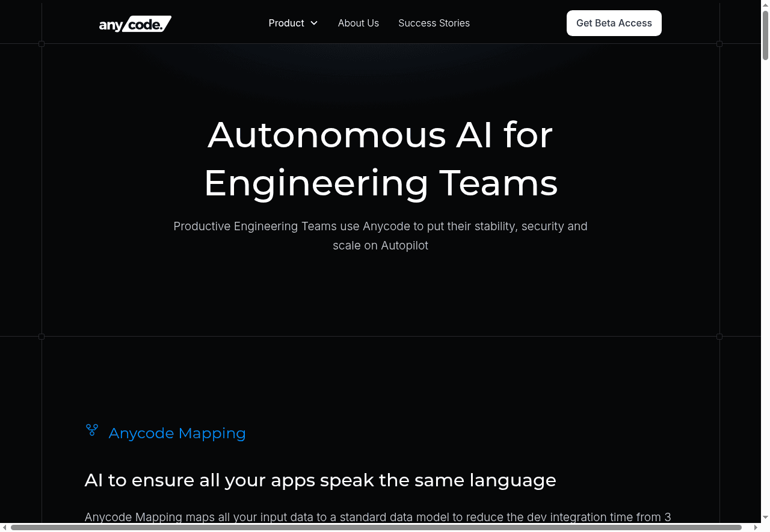Expand the Product navigation menu
This screenshot has width=770, height=532.
(x=286, y=23)
